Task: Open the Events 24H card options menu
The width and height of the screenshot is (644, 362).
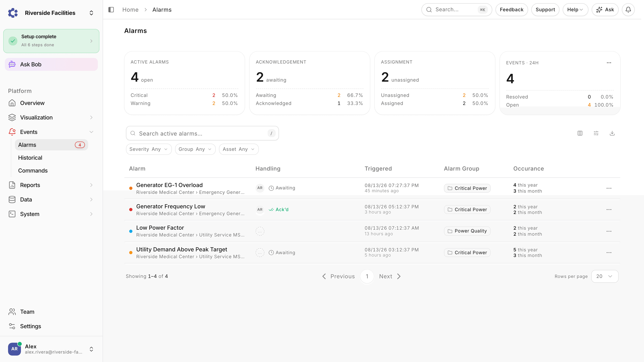Action: click(609, 63)
